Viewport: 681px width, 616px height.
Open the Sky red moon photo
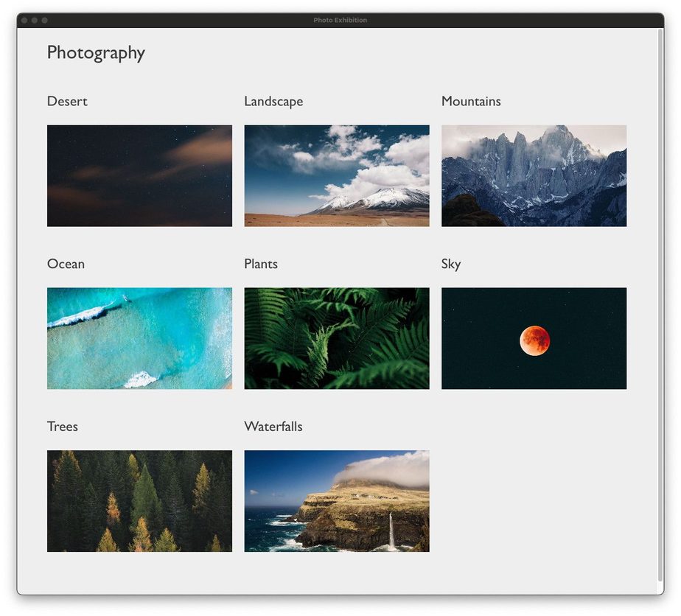(x=534, y=338)
